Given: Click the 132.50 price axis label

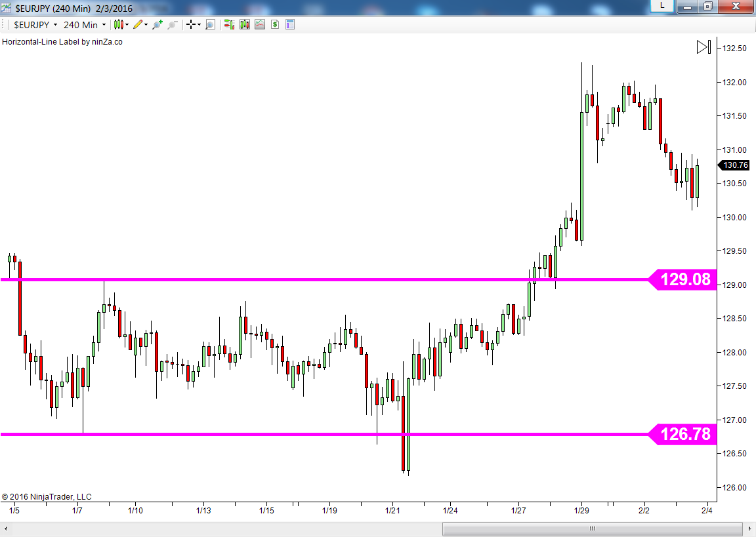Looking at the screenshot, I should [734, 48].
